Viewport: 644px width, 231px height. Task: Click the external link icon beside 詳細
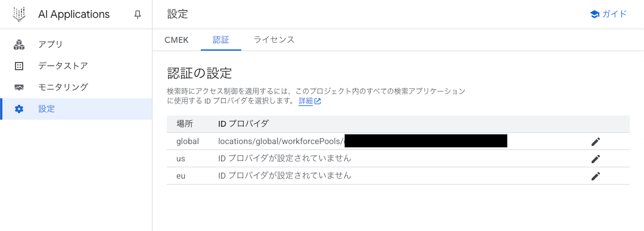(318, 101)
